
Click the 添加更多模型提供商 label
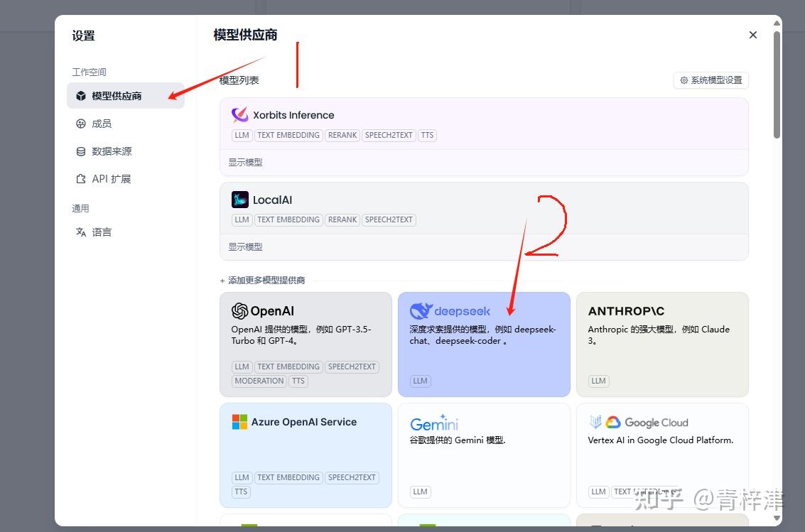[x=266, y=280]
